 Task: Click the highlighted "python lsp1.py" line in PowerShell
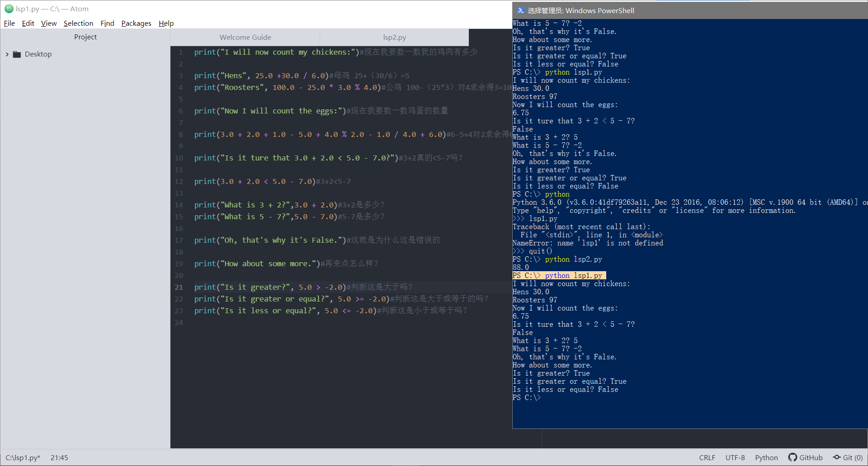[x=559, y=275]
